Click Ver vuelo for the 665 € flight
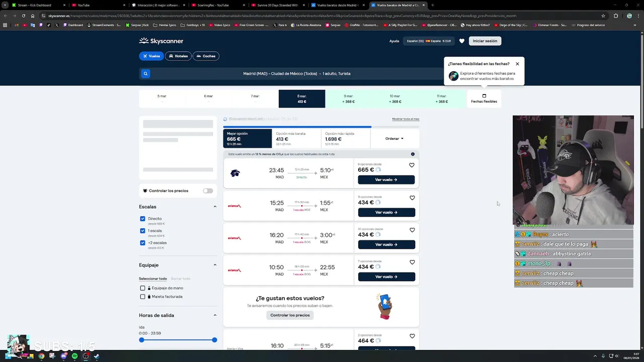The image size is (644, 362). coord(386,180)
